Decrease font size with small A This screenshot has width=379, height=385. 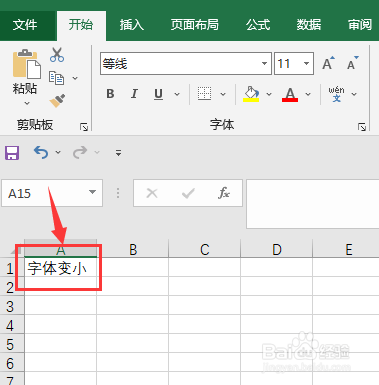(x=352, y=63)
